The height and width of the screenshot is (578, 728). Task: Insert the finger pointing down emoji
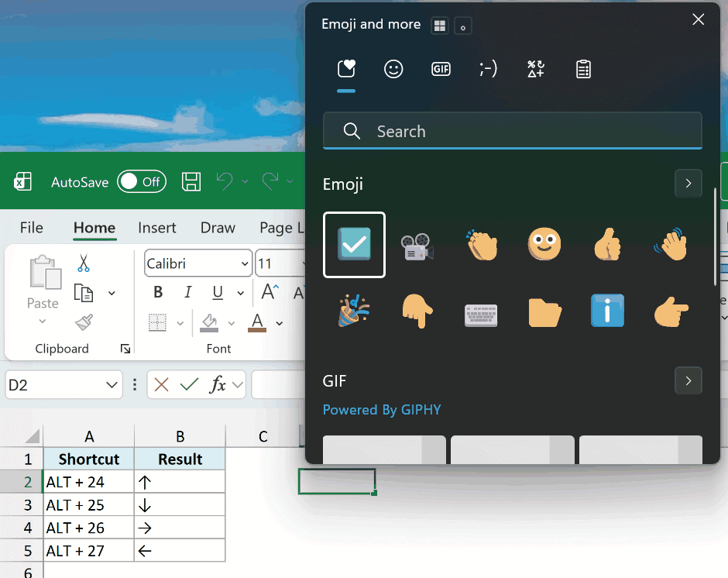pos(417,311)
